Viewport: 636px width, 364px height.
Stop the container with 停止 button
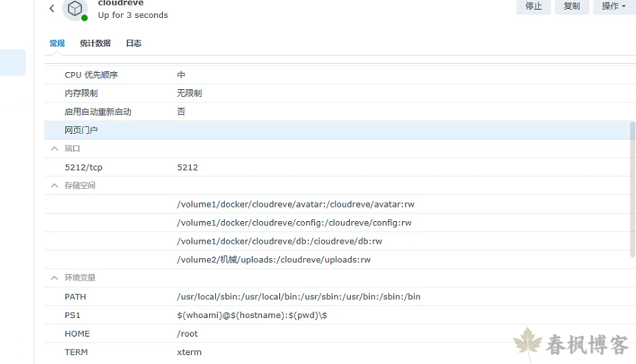534,6
